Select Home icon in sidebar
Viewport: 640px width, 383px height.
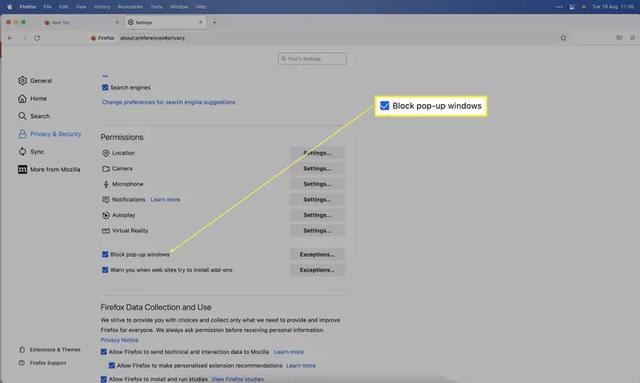click(22, 98)
